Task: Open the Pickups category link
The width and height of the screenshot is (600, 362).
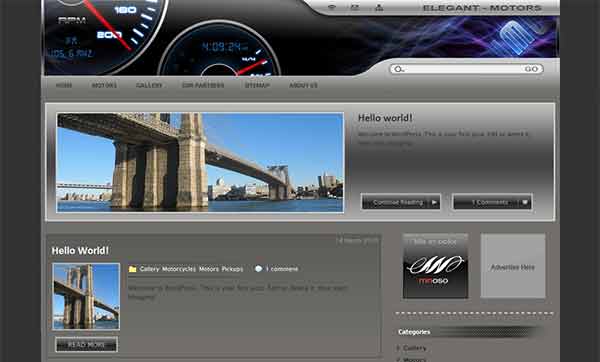Action: pos(232,269)
